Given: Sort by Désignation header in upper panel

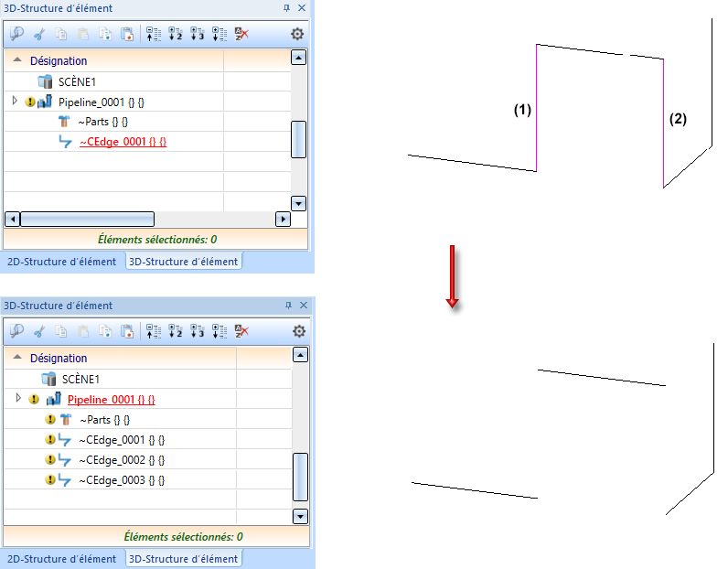Looking at the screenshot, I should (59, 61).
